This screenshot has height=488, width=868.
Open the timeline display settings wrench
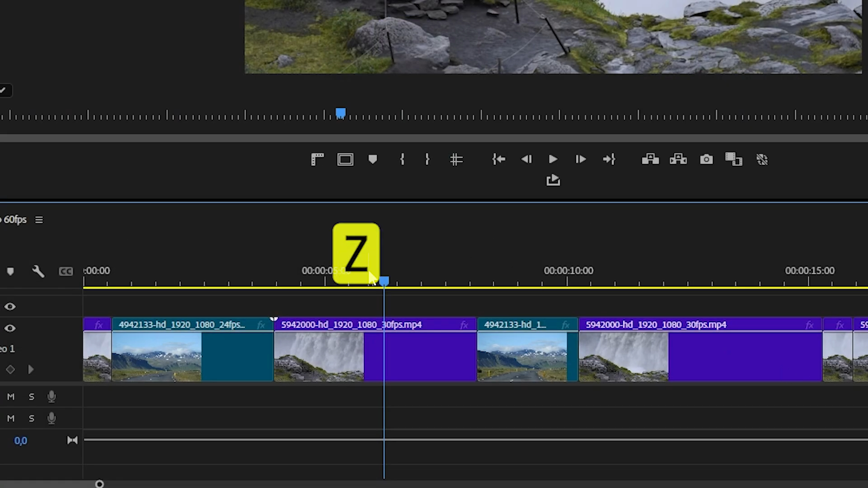tap(38, 271)
